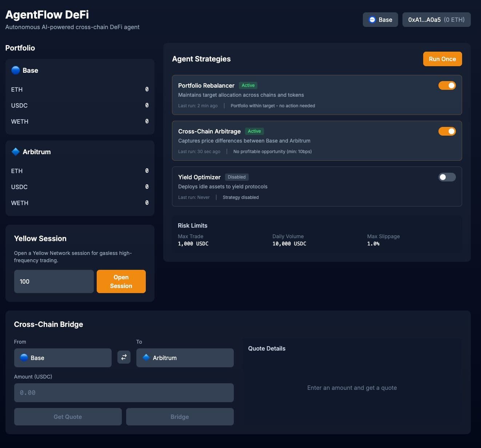This screenshot has height=448, width=481.
Task: Click the Daily Volume 10,000 USDC value
Action: point(289,244)
